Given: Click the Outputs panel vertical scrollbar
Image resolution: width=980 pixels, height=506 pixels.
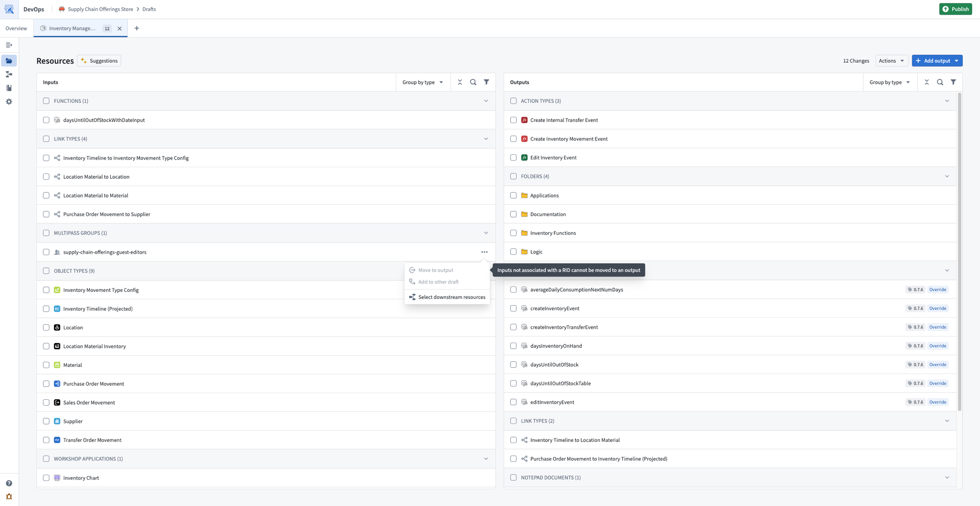Looking at the screenshot, I should (x=959, y=252).
